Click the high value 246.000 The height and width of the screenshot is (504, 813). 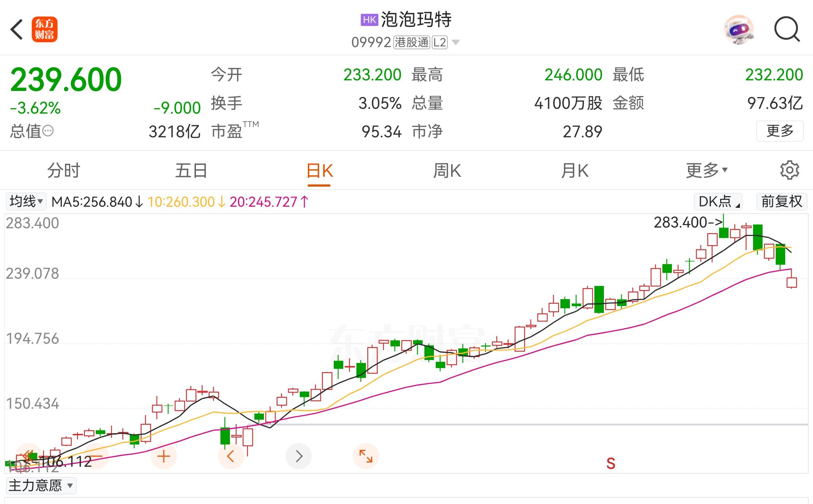click(573, 75)
